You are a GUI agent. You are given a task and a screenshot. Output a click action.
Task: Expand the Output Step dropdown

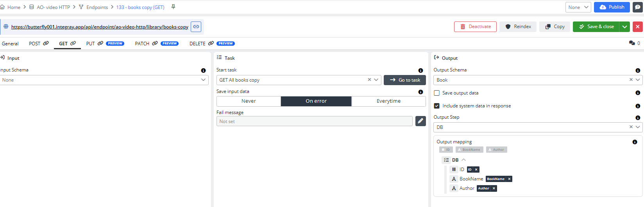[638, 127]
